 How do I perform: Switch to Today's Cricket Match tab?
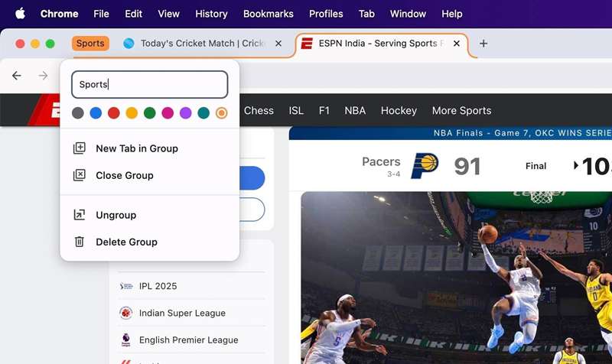[x=202, y=44]
